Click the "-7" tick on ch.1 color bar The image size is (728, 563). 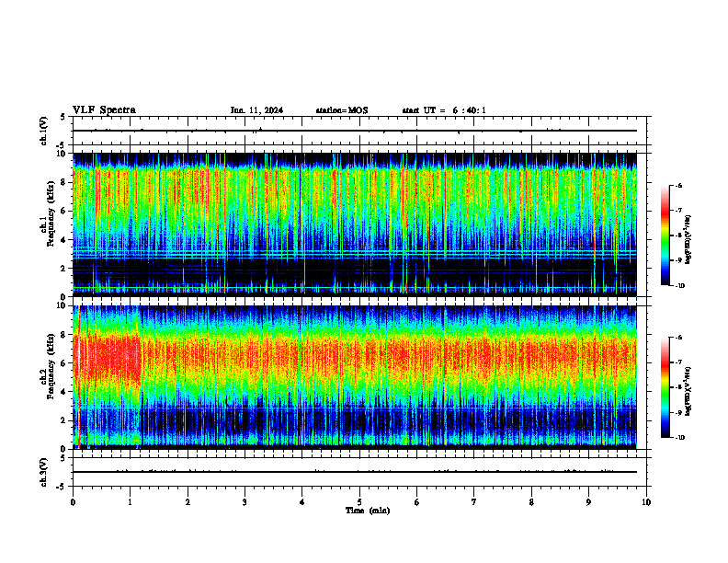pyautogui.click(x=679, y=211)
